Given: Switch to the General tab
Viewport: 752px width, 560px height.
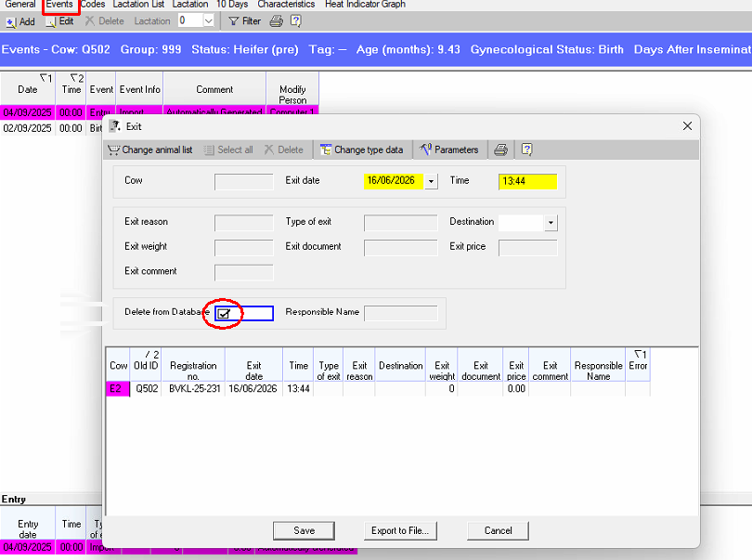Looking at the screenshot, I should 20,5.
